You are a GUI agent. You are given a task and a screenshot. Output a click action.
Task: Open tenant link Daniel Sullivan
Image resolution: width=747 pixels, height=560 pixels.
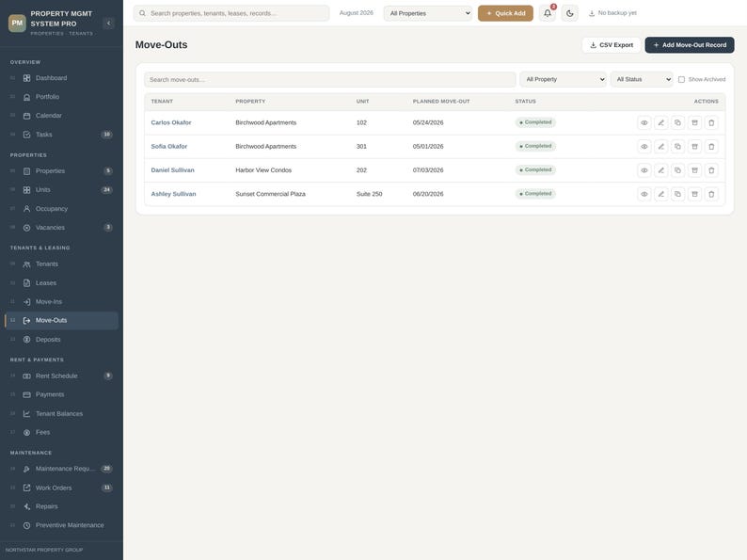172,170
